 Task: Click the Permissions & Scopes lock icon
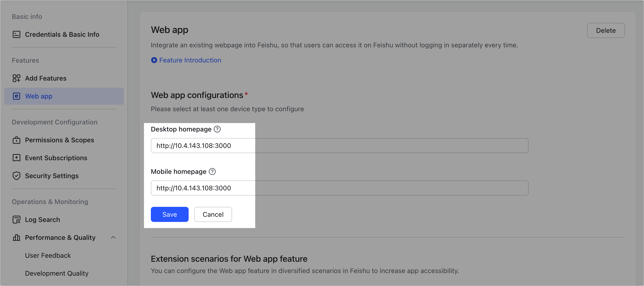[x=17, y=140]
